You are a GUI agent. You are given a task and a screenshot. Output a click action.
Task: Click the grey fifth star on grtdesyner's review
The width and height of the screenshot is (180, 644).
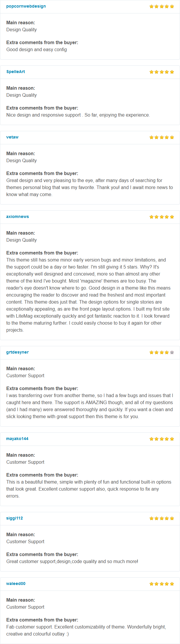click(x=172, y=352)
